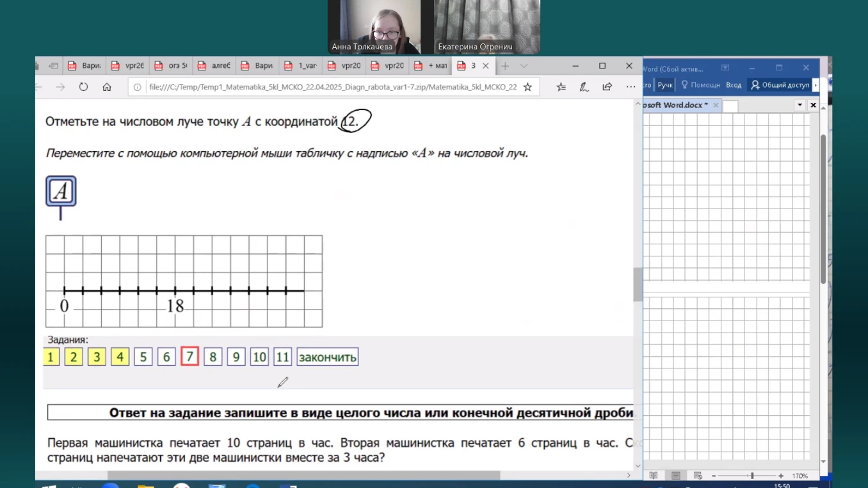Viewport: 868px width, 488px height.
Task: Click the A label marker
Action: coord(61,191)
